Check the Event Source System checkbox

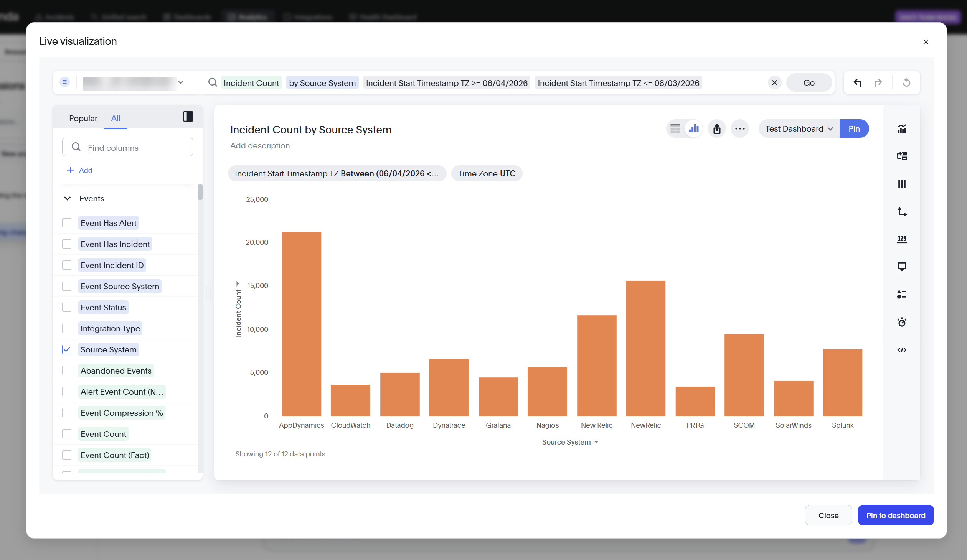(x=67, y=286)
